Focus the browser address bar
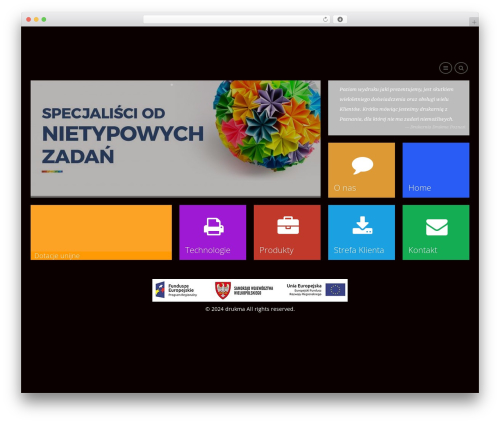The width and height of the screenshot is (500, 423). pyautogui.click(x=237, y=19)
